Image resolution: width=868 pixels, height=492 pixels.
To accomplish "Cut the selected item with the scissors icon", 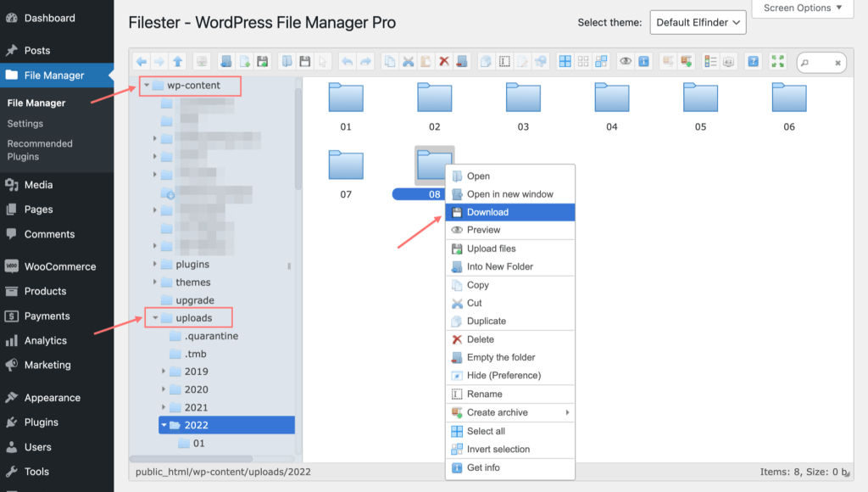I will pyautogui.click(x=407, y=62).
